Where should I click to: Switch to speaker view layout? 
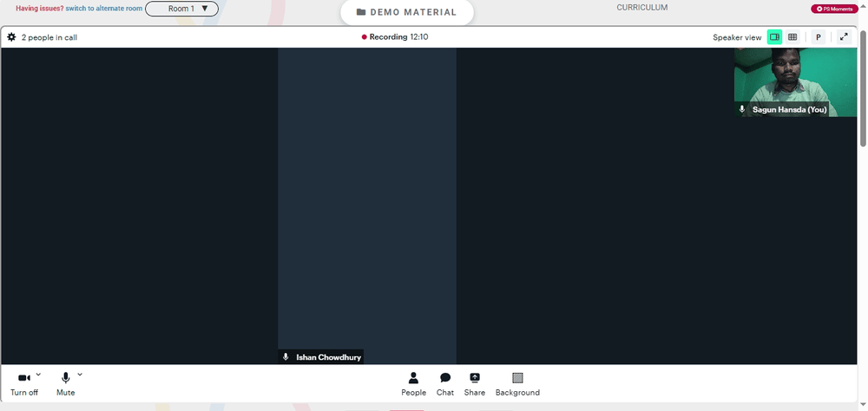(x=774, y=37)
